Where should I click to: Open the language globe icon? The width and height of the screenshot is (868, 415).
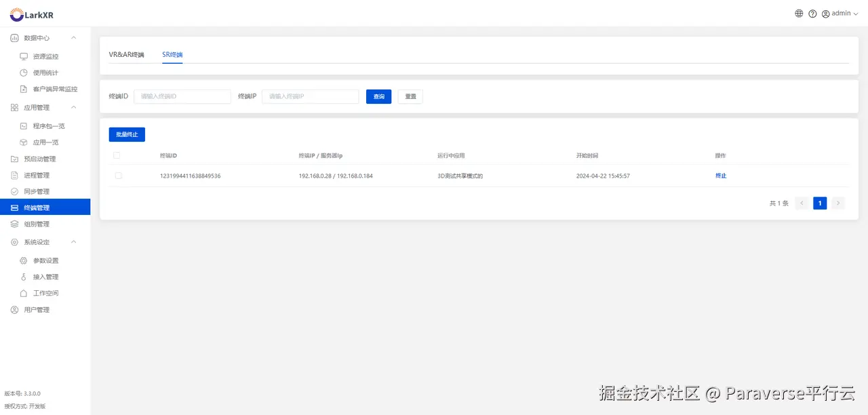pos(799,14)
